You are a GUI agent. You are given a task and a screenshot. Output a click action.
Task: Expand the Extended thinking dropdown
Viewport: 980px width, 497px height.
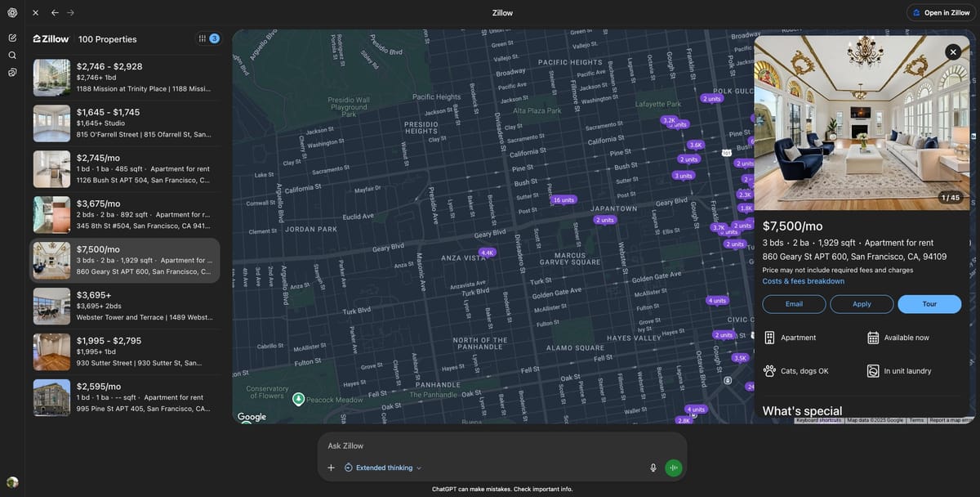(x=383, y=468)
